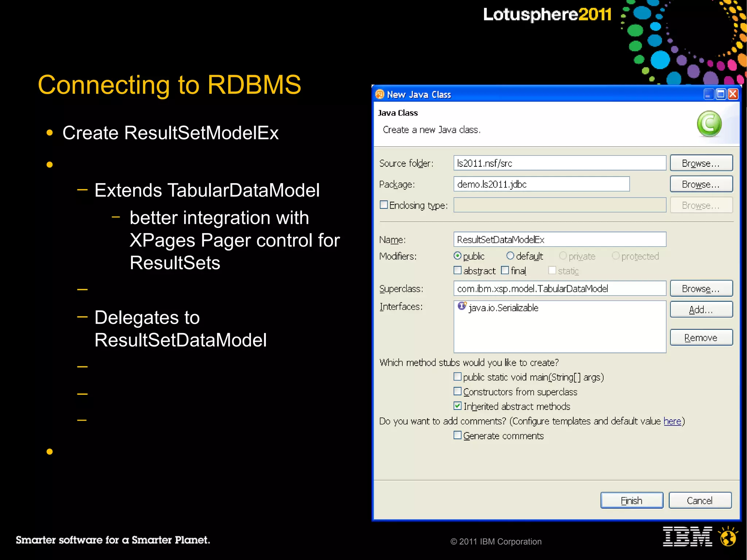Image resolution: width=747 pixels, height=560 pixels.
Task: Click the Lotusphere2011 logo
Action: coord(547,15)
